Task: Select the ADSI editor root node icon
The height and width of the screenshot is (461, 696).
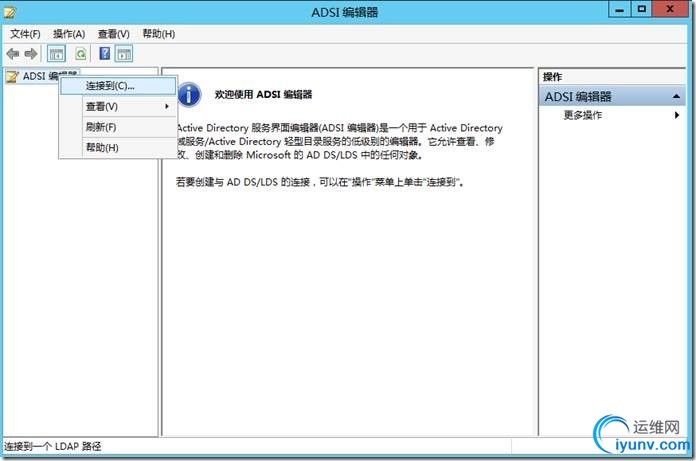Action: (12, 76)
